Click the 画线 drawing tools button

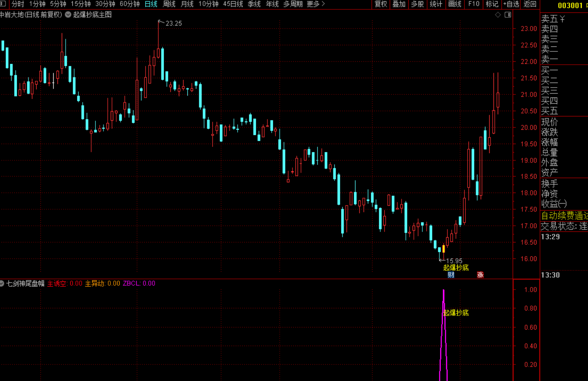(455, 4)
